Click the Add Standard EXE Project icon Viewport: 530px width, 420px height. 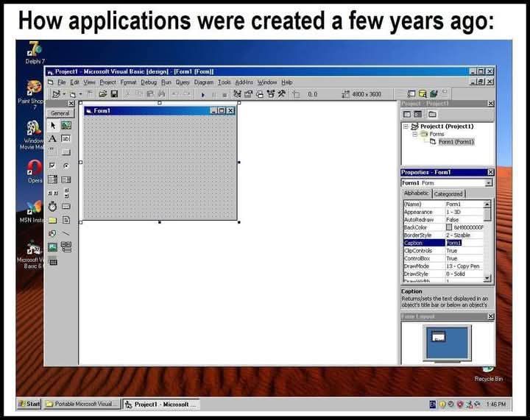tap(57, 94)
